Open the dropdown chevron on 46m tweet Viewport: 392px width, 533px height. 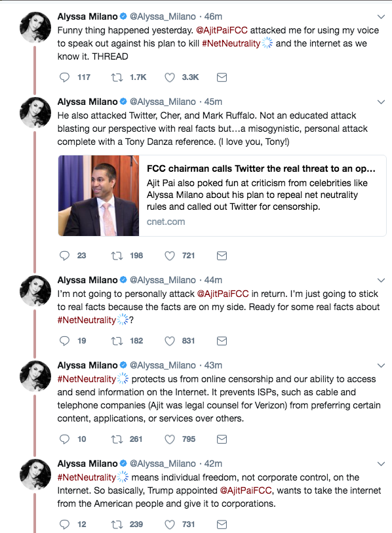point(381,16)
